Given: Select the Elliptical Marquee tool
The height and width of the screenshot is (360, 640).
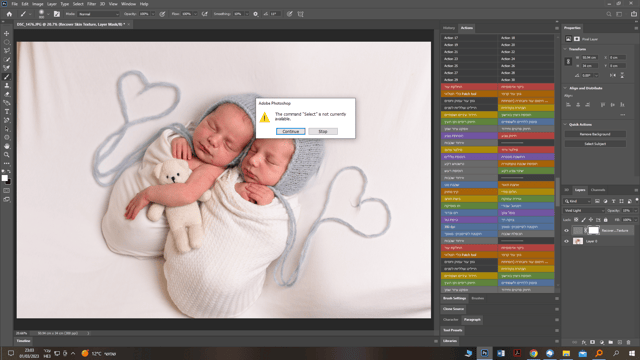Looking at the screenshot, I should click(x=7, y=42).
